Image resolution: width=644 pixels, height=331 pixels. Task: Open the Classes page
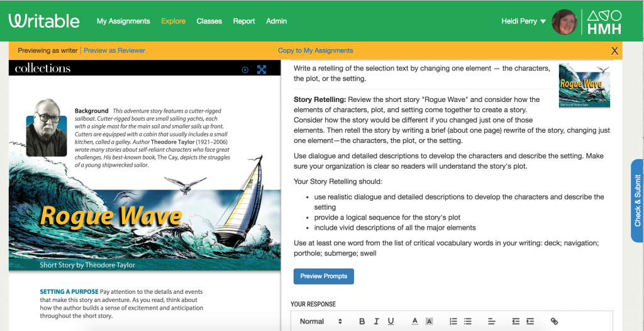pos(209,21)
